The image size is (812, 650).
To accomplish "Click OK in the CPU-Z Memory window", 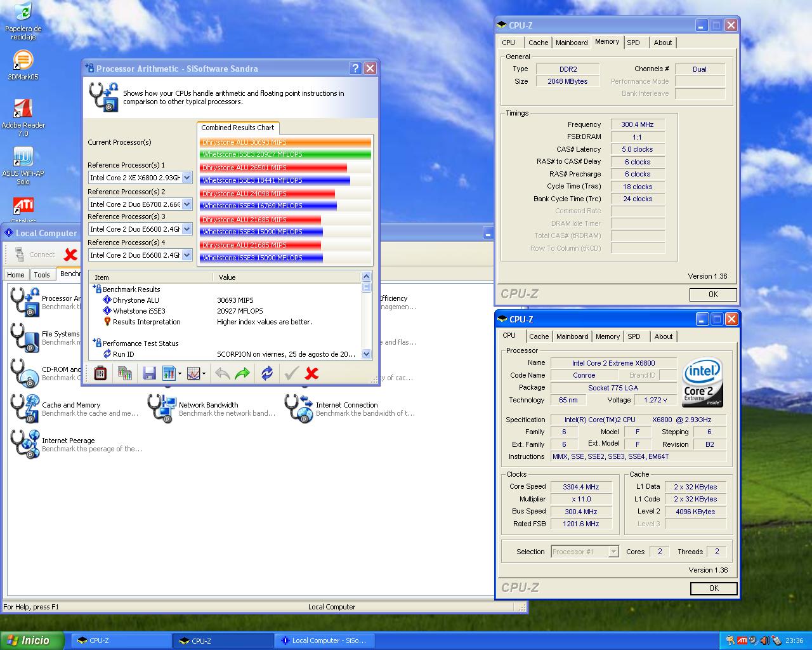I will (713, 295).
